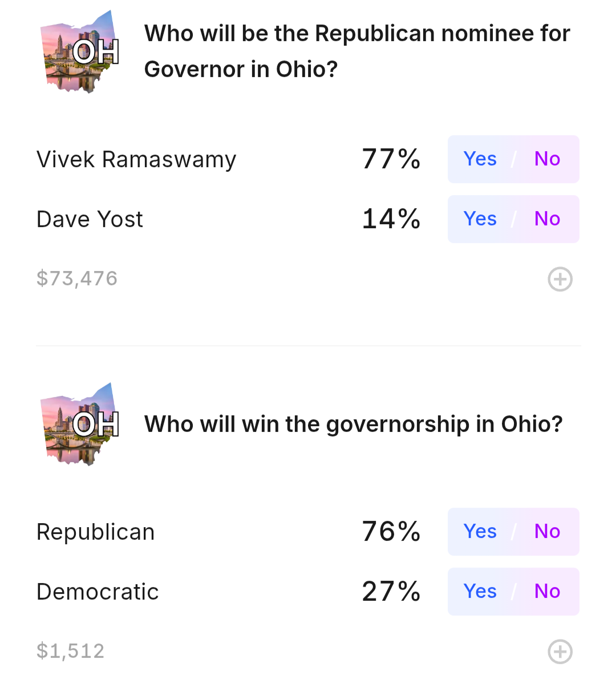Select the Vivek Ramaswamy row label
616x676 pixels.
point(136,160)
